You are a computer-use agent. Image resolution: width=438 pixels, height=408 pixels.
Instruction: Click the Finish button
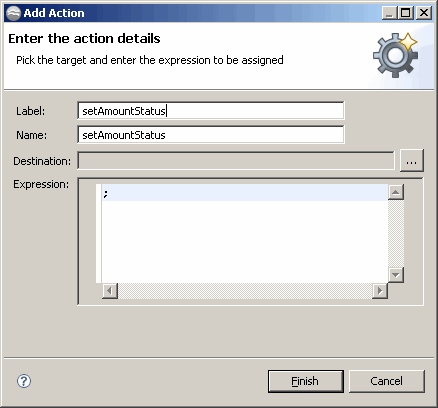306,381
